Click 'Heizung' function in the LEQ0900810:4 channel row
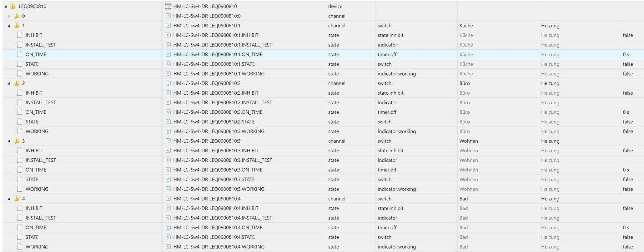Screen dimensions: 644x252 [x=550, y=199]
